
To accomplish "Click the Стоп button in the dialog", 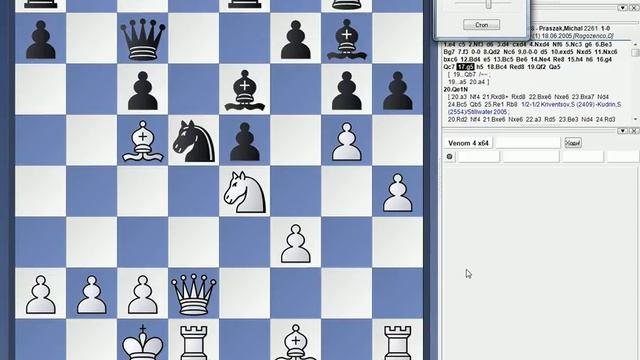I will pos(482,25).
